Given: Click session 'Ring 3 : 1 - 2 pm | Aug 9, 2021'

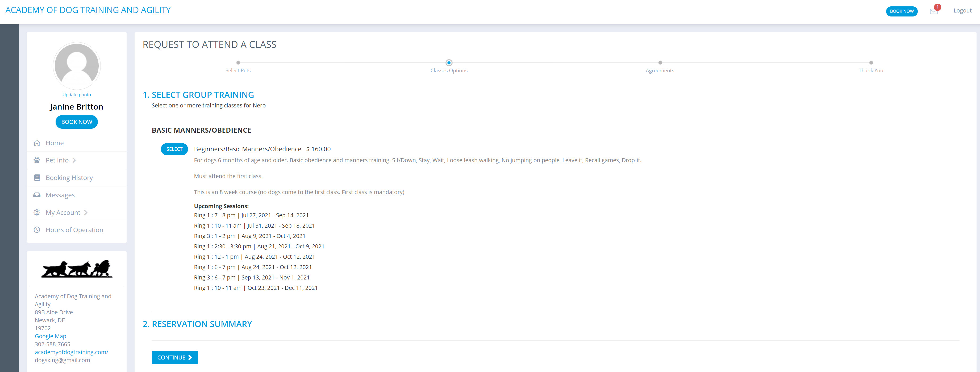Looking at the screenshot, I should tap(249, 236).
